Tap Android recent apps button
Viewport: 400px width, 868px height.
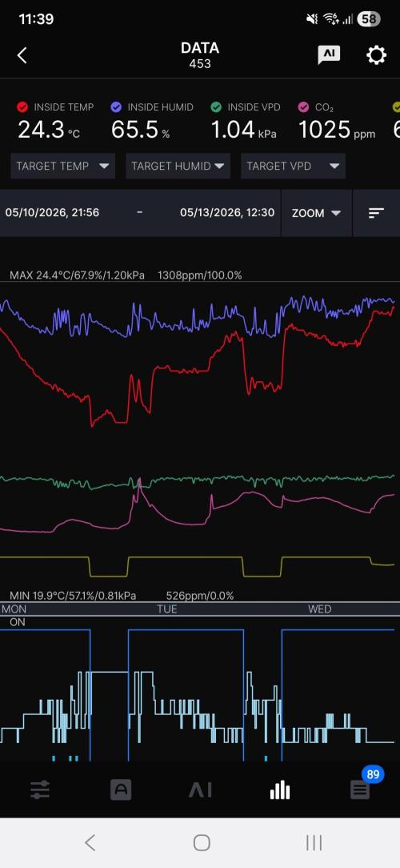click(x=314, y=842)
